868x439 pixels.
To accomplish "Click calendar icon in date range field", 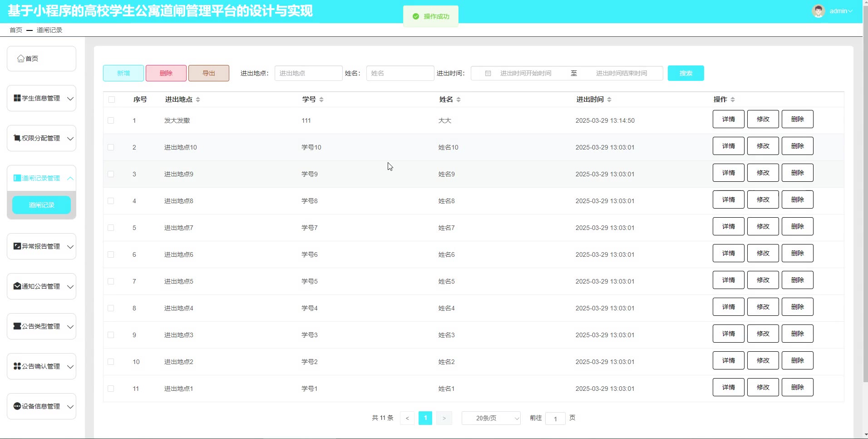I will tap(488, 73).
